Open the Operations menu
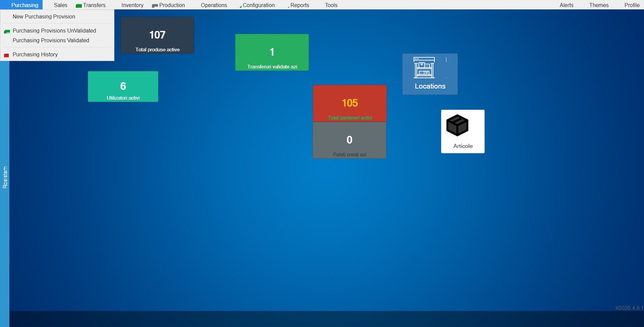This screenshot has height=327, width=644. pyautogui.click(x=214, y=5)
